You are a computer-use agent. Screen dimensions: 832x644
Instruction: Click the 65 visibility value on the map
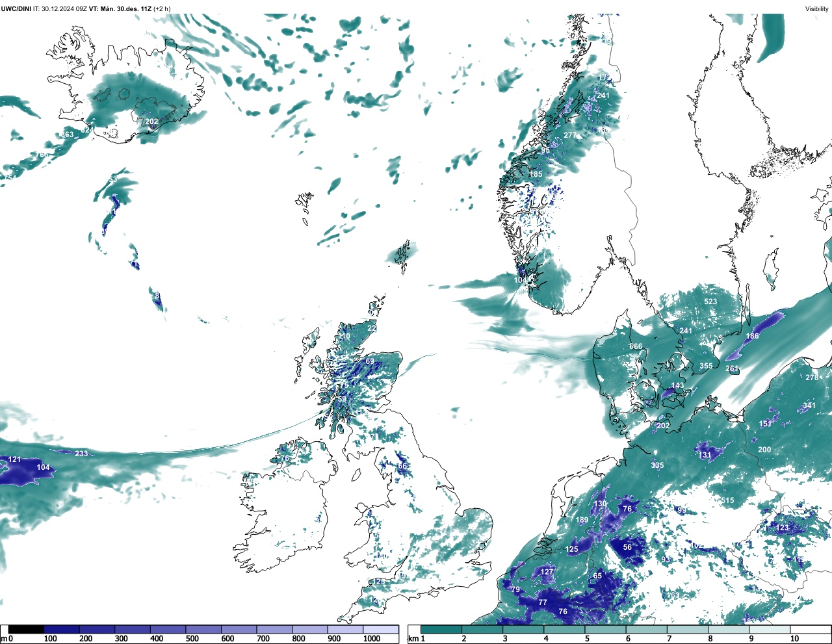597,576
